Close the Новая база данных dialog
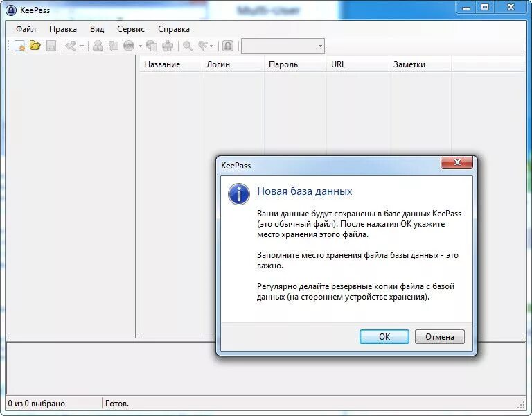532x416 pixels. click(x=456, y=162)
